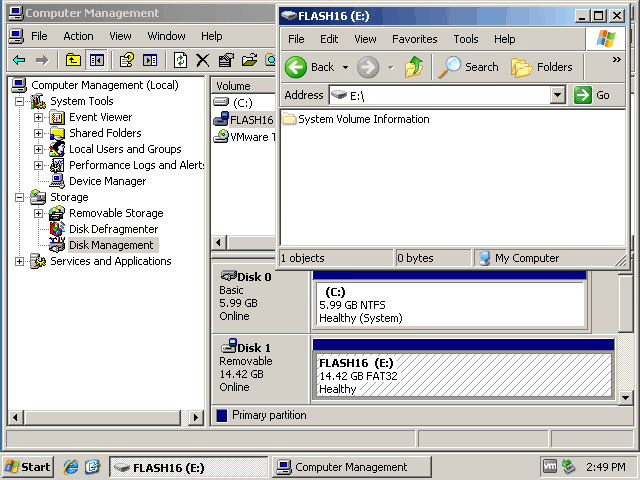Viewport: 640px width, 480px height.
Task: Click the Forward arrow in Computer Management toolbar
Action: [x=42, y=60]
